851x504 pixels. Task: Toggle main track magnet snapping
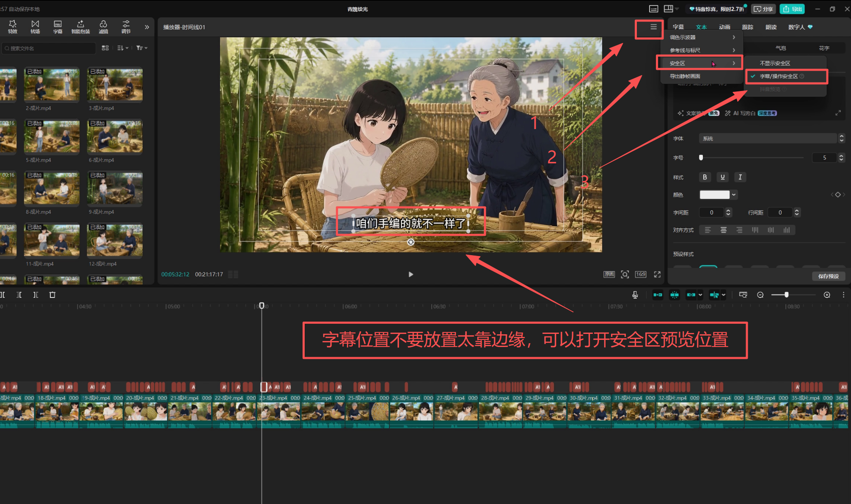[x=658, y=295]
